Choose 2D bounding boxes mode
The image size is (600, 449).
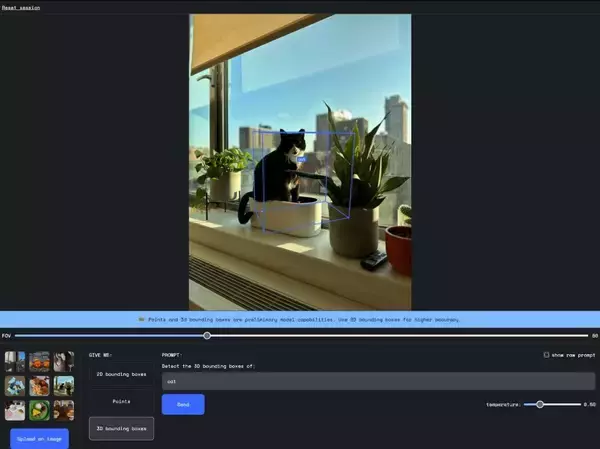click(121, 374)
